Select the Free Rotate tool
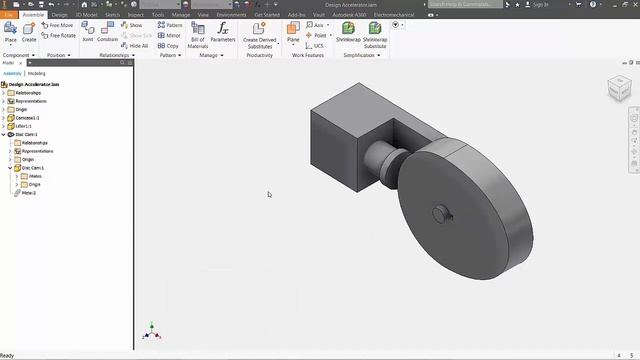Screen dimensions: 640x360 click(x=58, y=36)
